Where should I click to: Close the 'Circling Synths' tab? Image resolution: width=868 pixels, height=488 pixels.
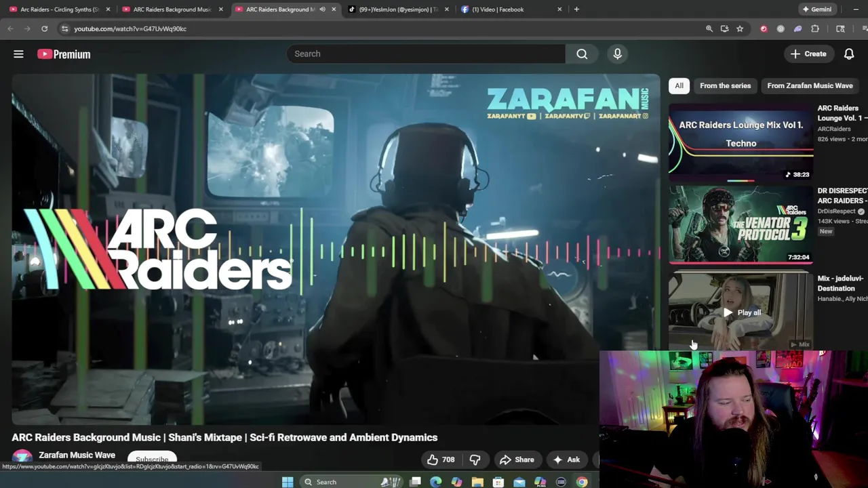click(x=108, y=9)
